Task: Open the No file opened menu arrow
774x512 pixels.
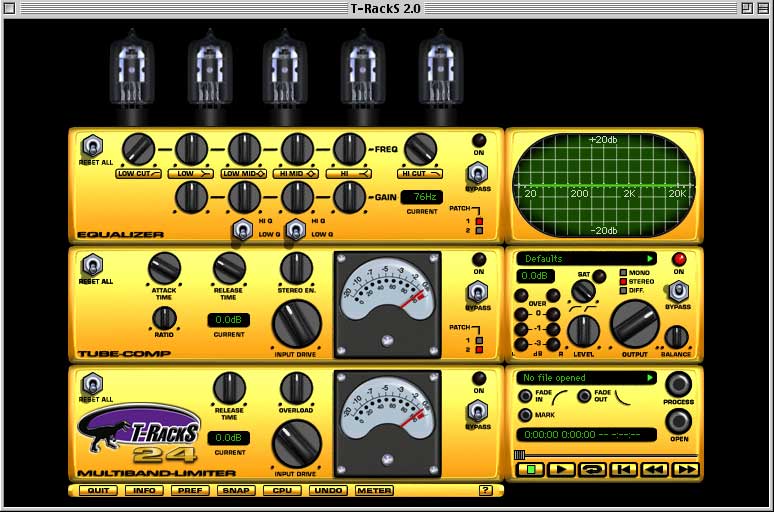Action: tap(650, 378)
